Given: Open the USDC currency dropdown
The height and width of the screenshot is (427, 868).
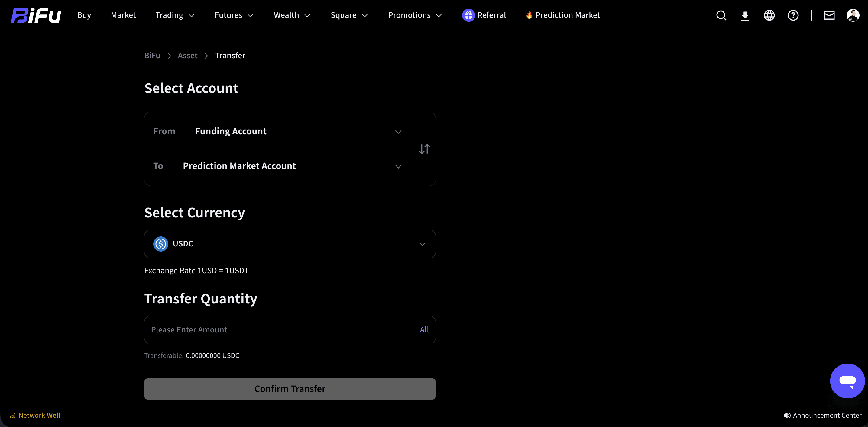Looking at the screenshot, I should 290,244.
